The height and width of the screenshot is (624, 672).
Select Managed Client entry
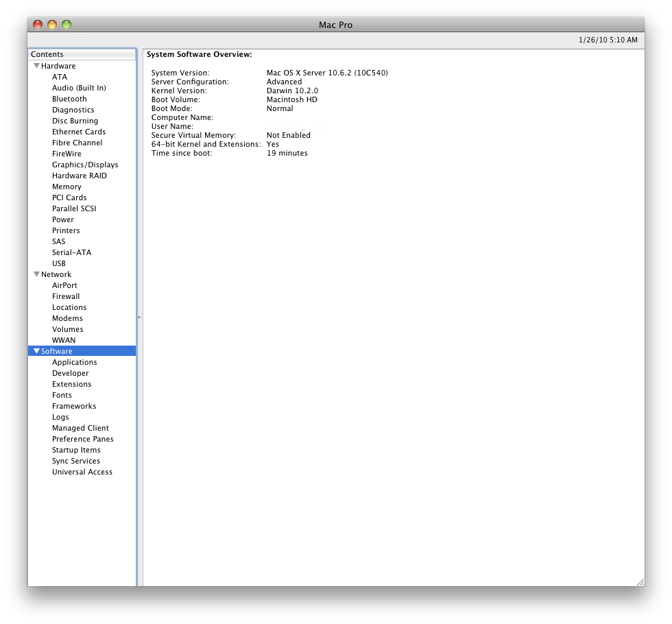80,428
